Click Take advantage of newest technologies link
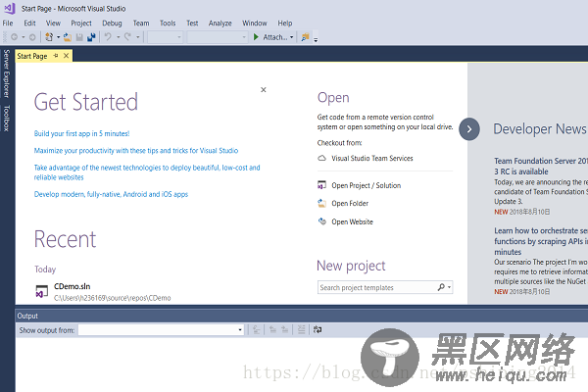This screenshot has height=392, width=588. click(x=147, y=172)
